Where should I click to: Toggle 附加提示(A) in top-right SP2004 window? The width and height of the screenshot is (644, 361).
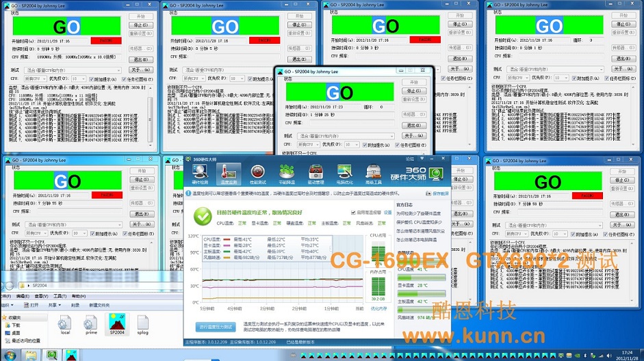pos(574,78)
